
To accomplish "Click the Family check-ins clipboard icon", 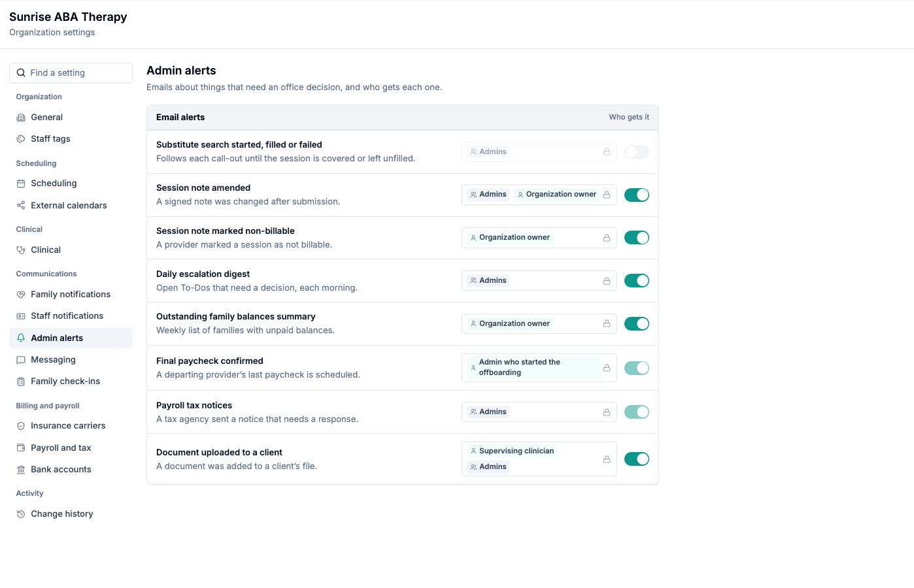I will tap(21, 382).
